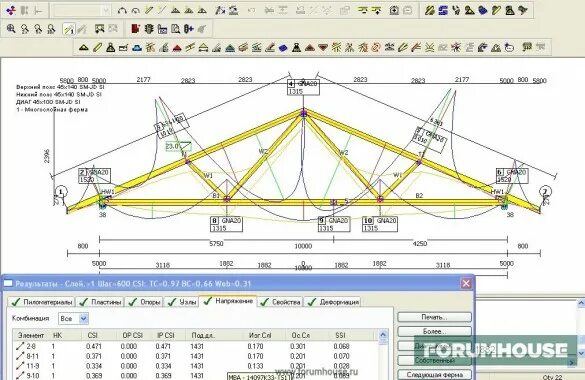Viewport: 585px width, 380px height.
Task: Click joint label 8 GNA20 on drawing
Action: (226, 224)
